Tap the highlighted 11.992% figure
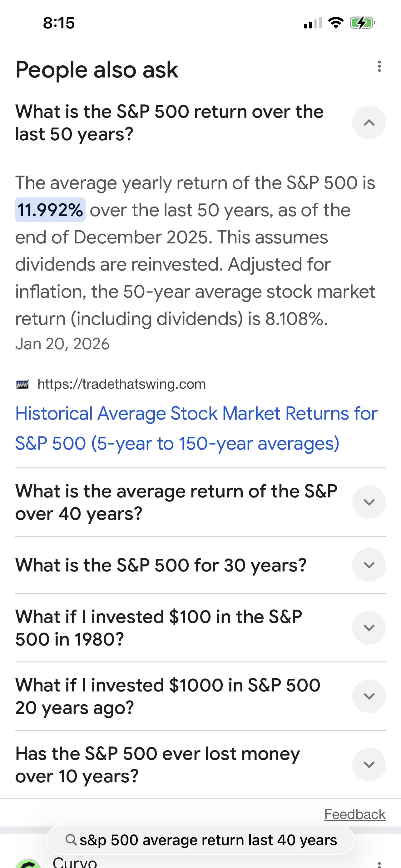Screen dimensions: 401x868 point(50,210)
